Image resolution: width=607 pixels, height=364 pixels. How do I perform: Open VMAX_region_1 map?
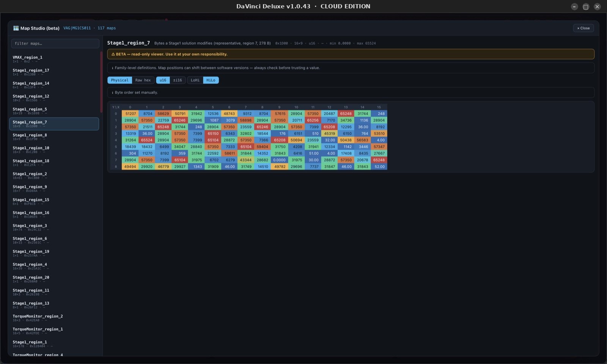[54, 59]
